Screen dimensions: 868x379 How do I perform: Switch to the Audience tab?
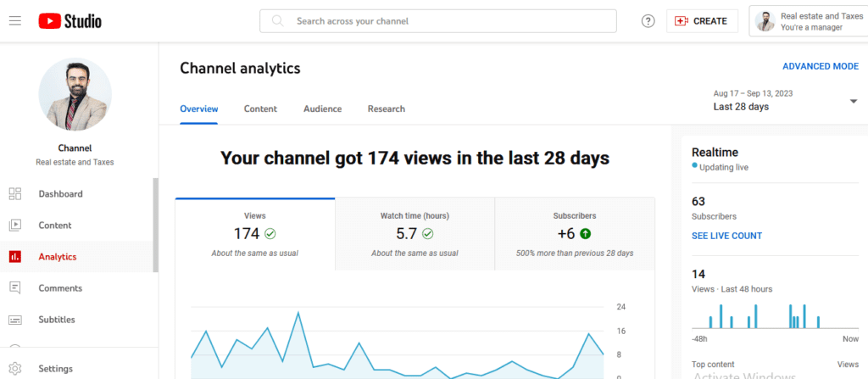point(322,109)
